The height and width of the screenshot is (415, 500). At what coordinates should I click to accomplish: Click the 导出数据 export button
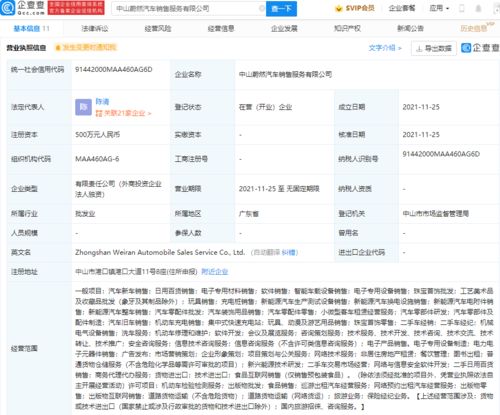434,49
